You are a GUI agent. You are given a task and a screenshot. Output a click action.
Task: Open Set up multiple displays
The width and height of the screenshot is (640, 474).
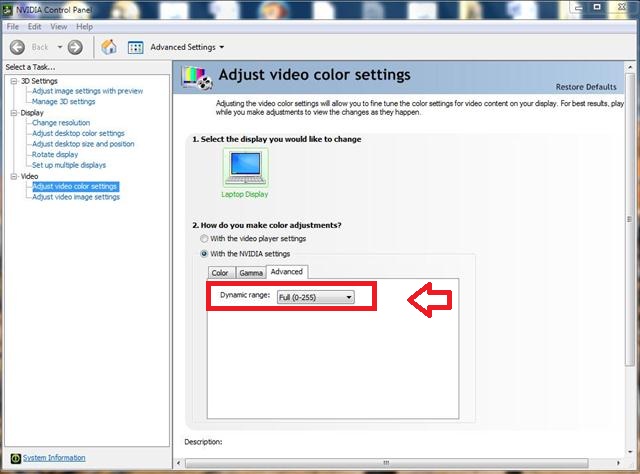coord(69,165)
